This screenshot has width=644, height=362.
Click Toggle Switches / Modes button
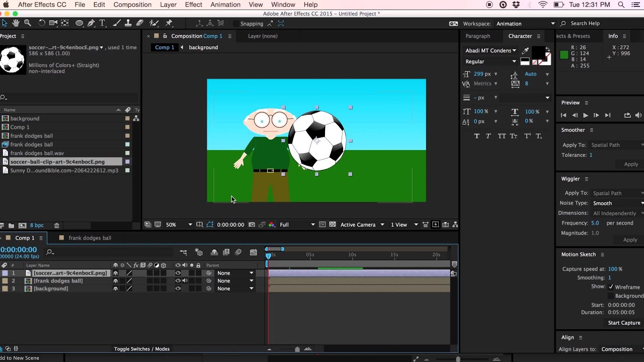(x=141, y=349)
